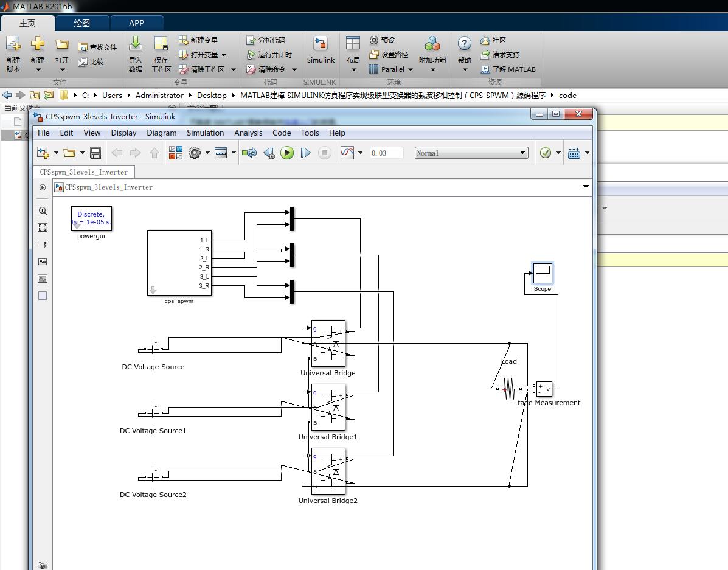Open the Analysis menu in the Simulink window
Image resolution: width=728 pixels, height=570 pixels.
click(248, 133)
